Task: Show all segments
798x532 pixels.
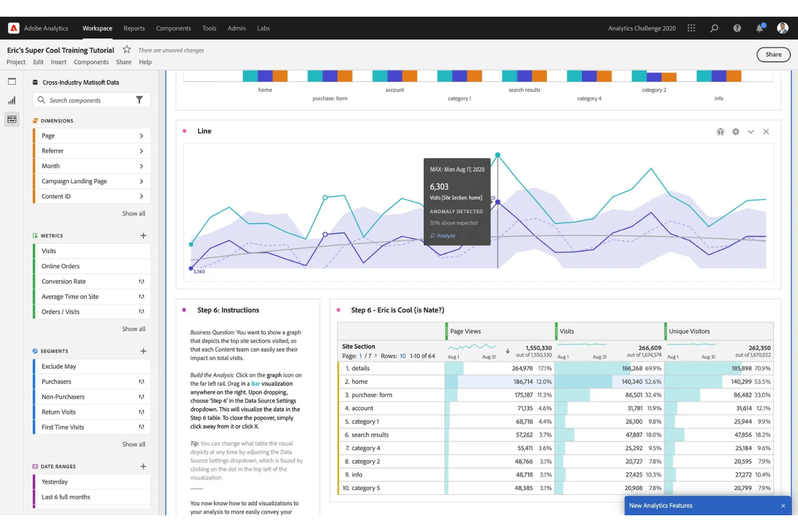Action: pyautogui.click(x=134, y=444)
